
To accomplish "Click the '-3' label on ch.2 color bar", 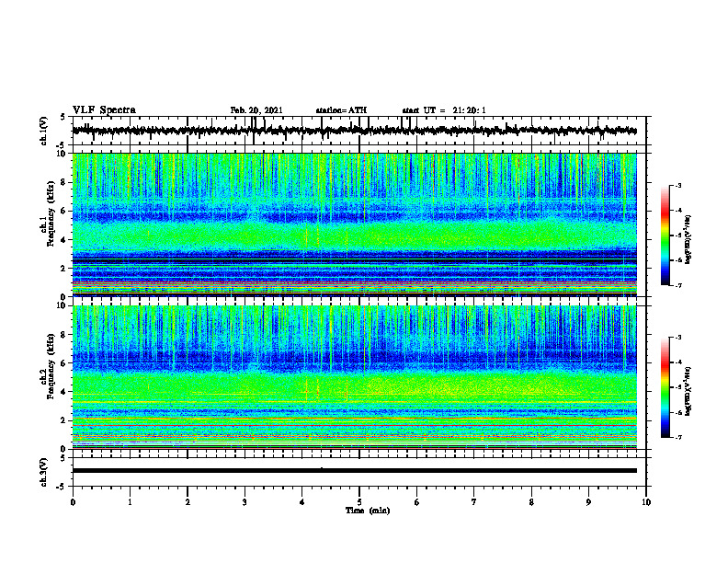I will (678, 338).
